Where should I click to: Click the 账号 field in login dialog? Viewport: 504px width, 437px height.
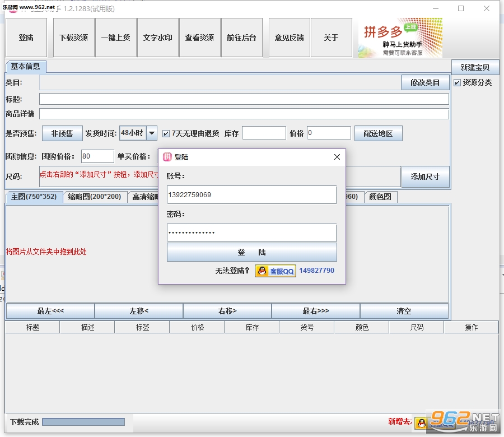[251, 194]
